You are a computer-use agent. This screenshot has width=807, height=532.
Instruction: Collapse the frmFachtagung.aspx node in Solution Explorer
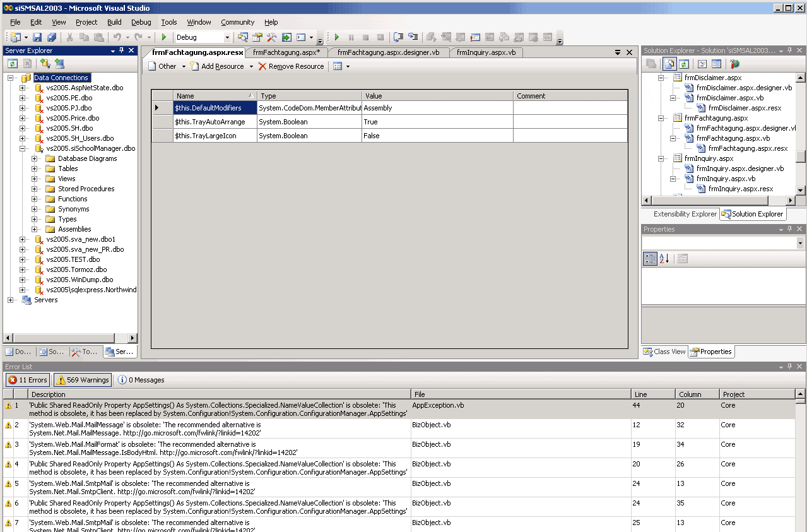click(x=662, y=118)
